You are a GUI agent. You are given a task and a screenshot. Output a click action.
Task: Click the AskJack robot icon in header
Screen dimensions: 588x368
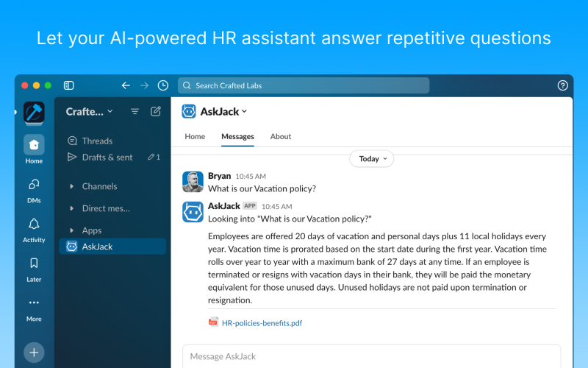tap(189, 112)
